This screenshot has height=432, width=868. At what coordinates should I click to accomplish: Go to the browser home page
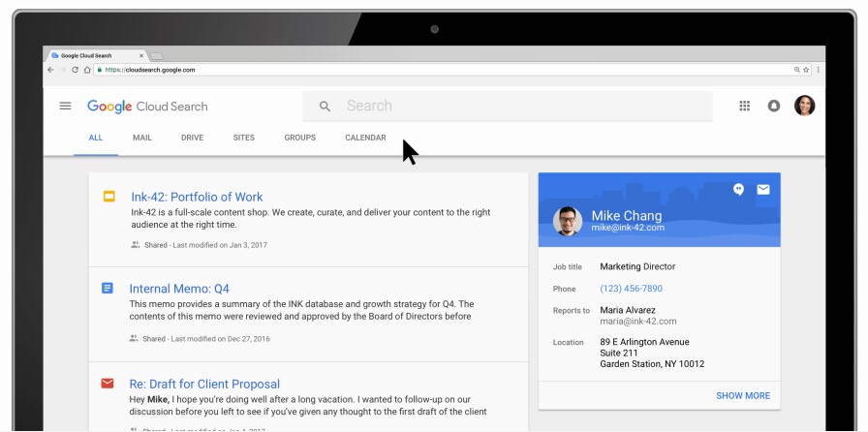87,70
